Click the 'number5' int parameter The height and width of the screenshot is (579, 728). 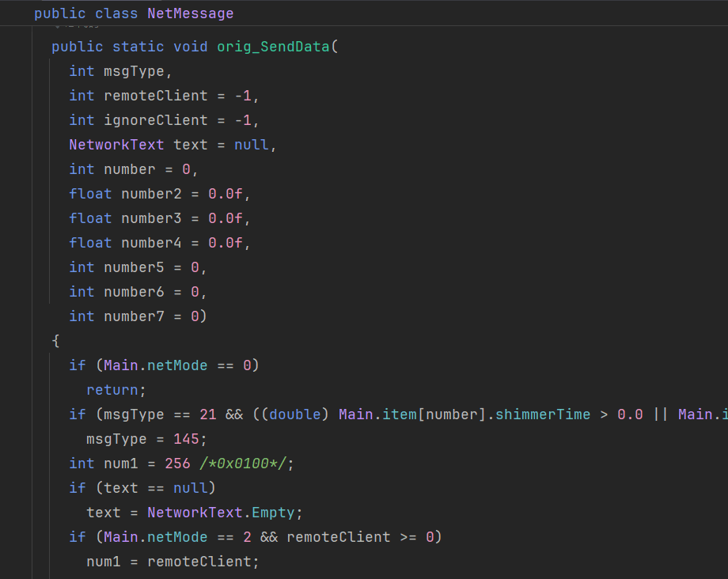pyautogui.click(x=134, y=267)
